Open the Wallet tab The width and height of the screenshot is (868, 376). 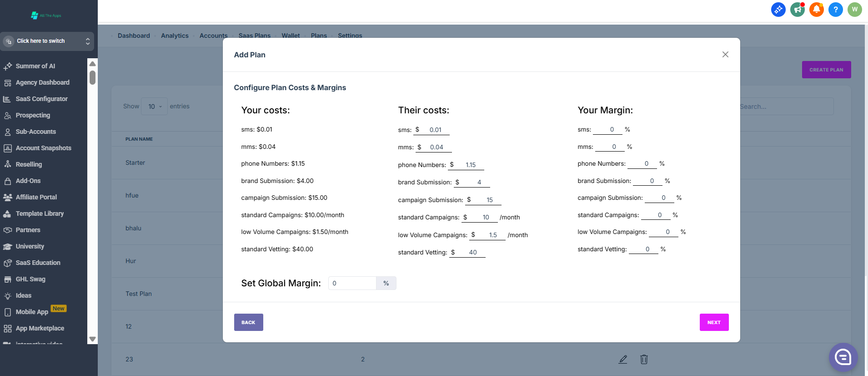(x=291, y=36)
